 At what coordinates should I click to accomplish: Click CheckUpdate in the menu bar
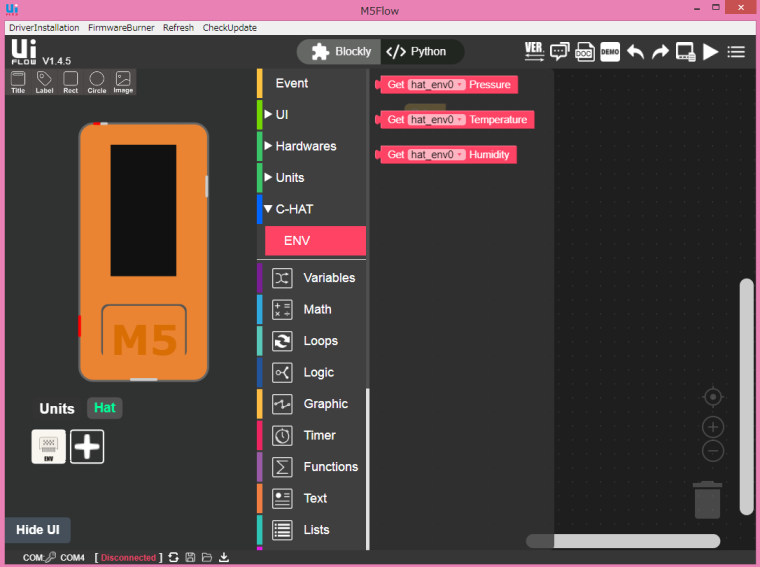pyautogui.click(x=230, y=28)
